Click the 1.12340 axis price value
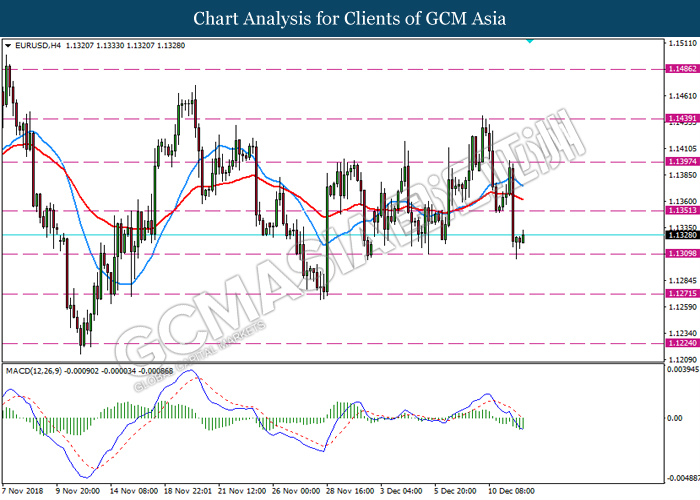Viewport: 700px width, 500px height. pos(683,333)
